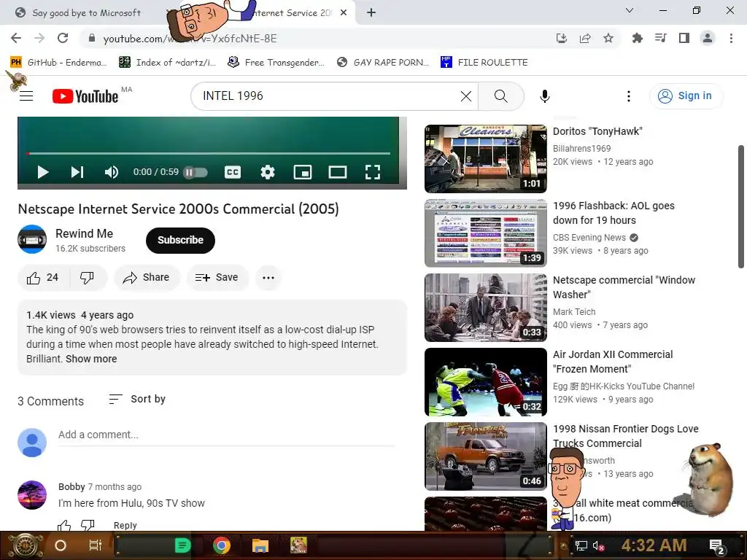Open Chrome from the taskbar
This screenshot has width=747, height=560.
pos(222,545)
